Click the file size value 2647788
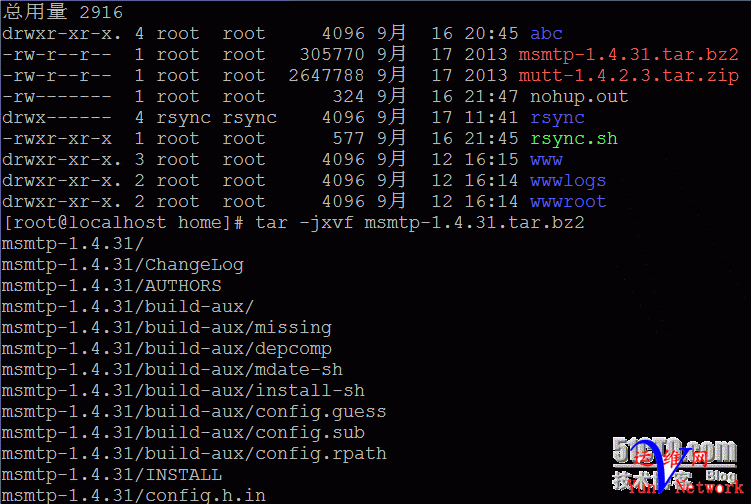This screenshot has height=504, width=751. tap(326, 76)
